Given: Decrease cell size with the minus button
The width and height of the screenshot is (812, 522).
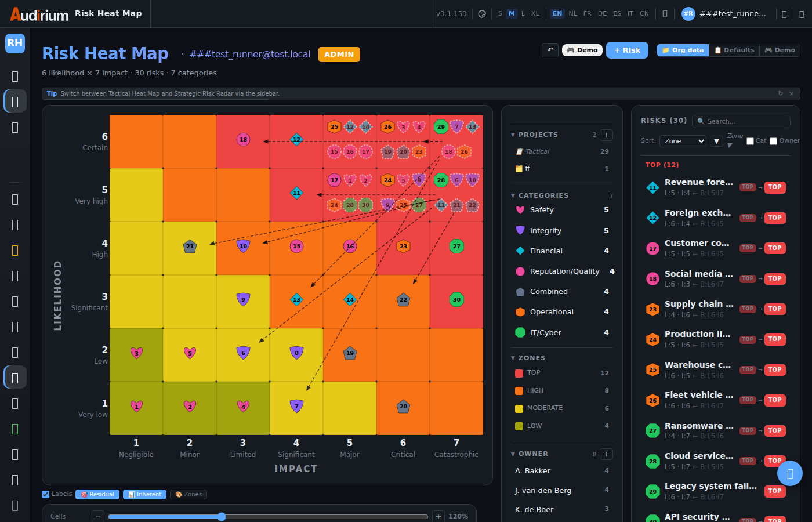Looking at the screenshot, I should (98, 516).
